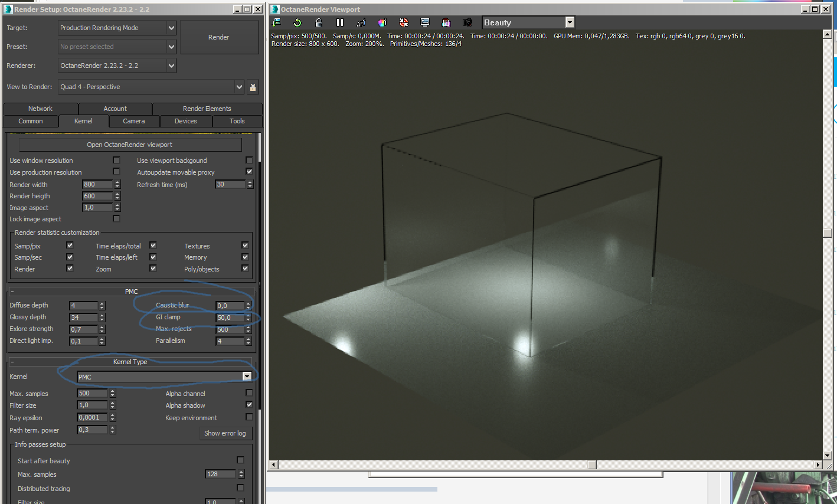Click the render region frame icon

coord(446,22)
